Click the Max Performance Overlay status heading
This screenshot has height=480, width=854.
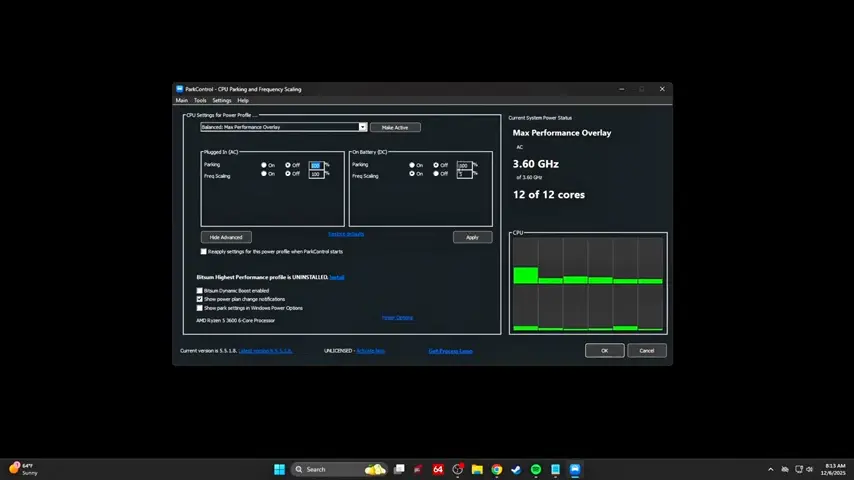click(562, 133)
